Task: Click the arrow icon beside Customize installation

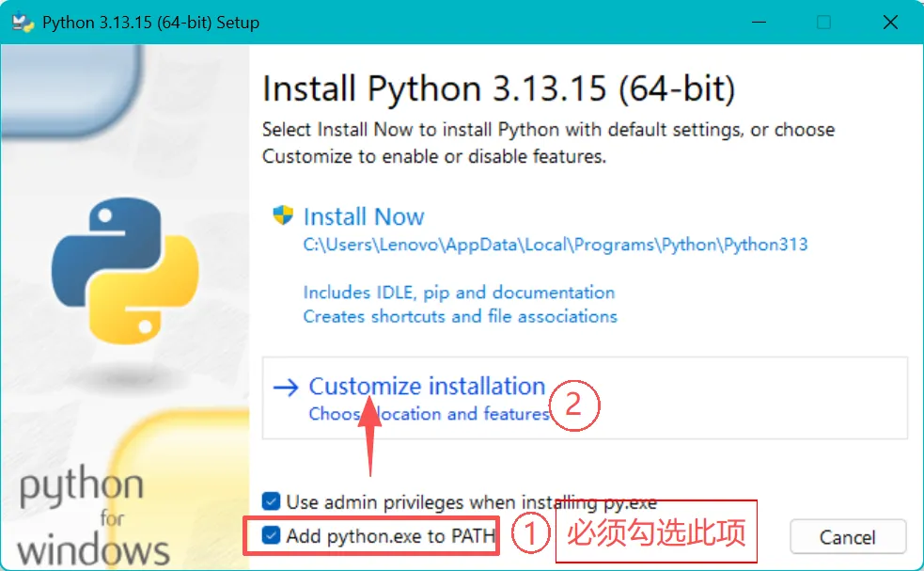Action: coord(287,387)
